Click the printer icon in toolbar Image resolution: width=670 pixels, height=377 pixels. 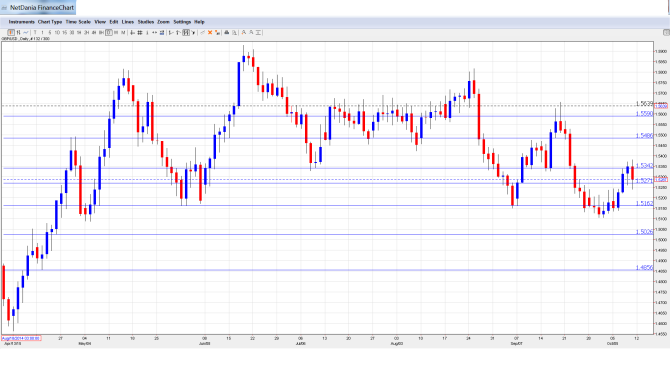click(226, 32)
